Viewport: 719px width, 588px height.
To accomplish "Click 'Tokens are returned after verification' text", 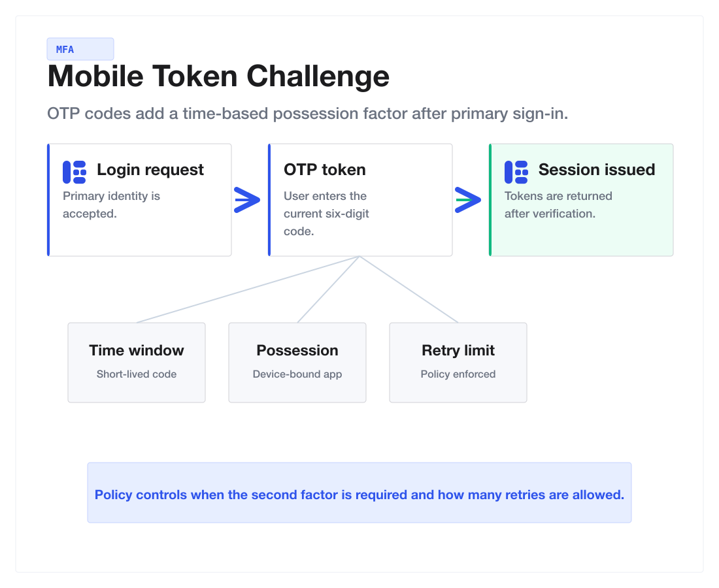I will click(x=558, y=205).
